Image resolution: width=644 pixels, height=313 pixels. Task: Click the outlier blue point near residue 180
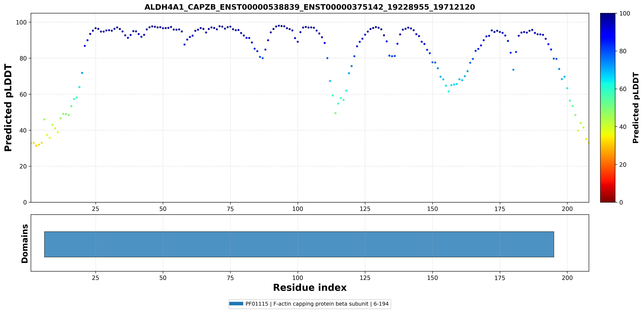point(513,70)
